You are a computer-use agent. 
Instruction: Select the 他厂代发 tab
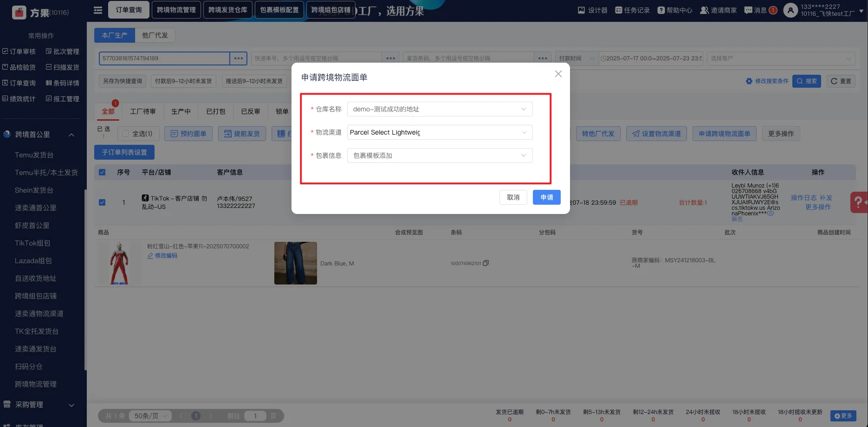[x=155, y=35]
